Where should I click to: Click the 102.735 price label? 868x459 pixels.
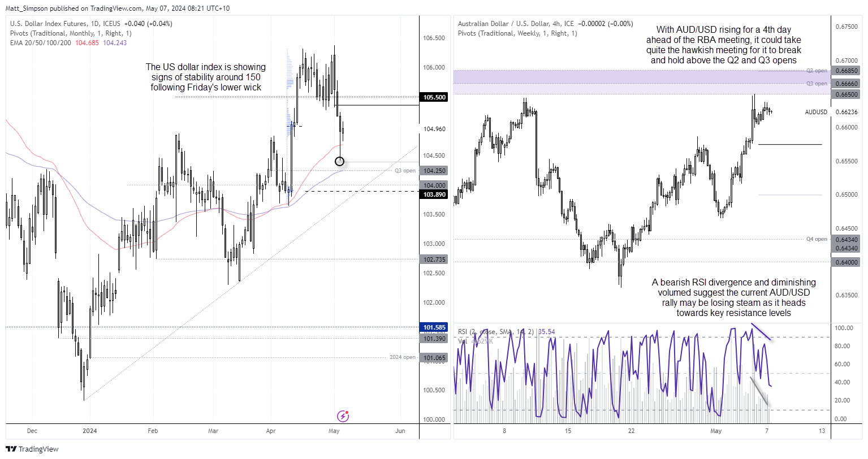(x=434, y=259)
